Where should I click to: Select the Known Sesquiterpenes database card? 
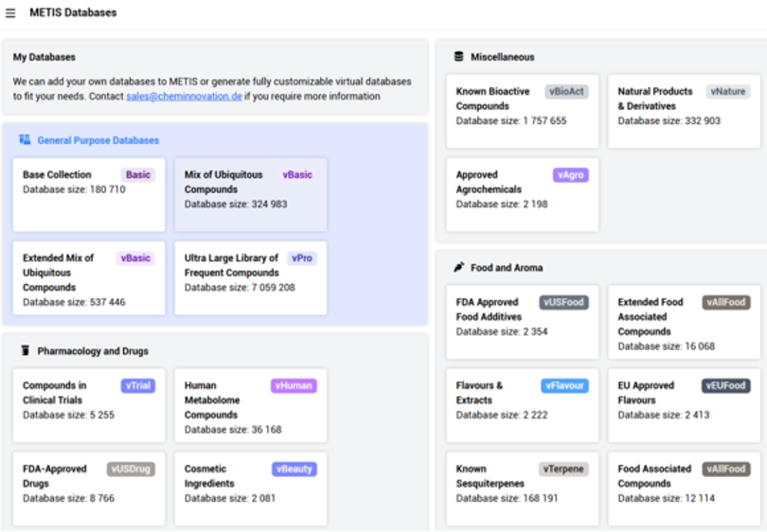tap(523, 488)
